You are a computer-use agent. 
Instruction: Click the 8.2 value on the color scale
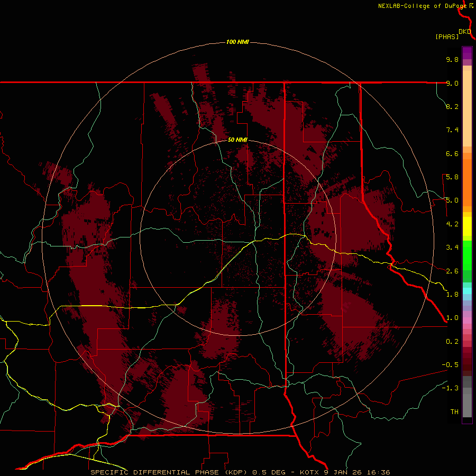pos(452,106)
